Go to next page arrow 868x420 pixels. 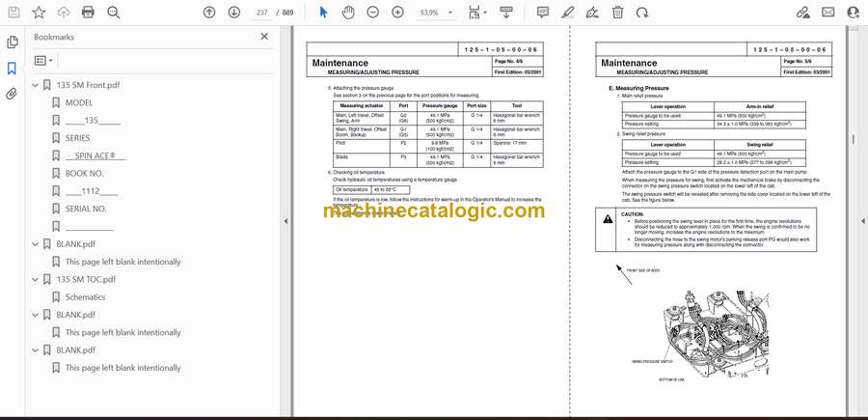[x=234, y=13]
